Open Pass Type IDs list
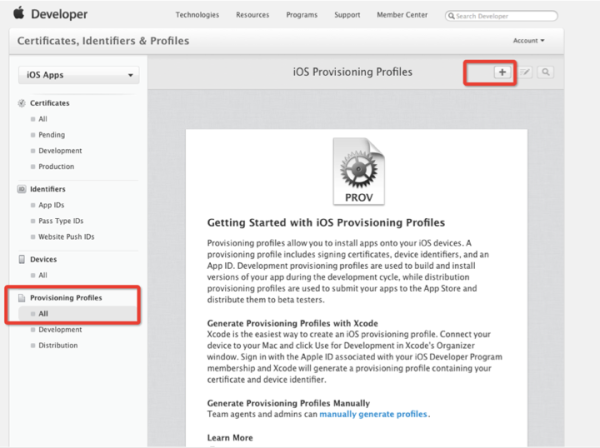 [61, 221]
